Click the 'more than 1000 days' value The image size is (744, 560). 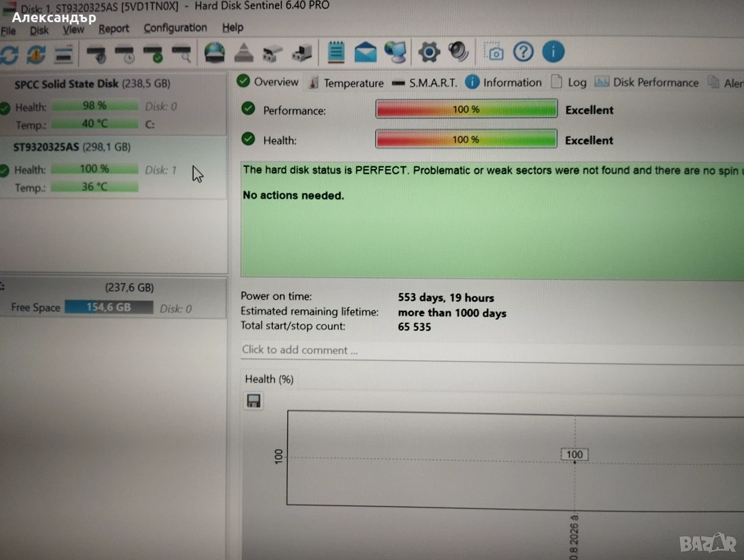pos(452,313)
